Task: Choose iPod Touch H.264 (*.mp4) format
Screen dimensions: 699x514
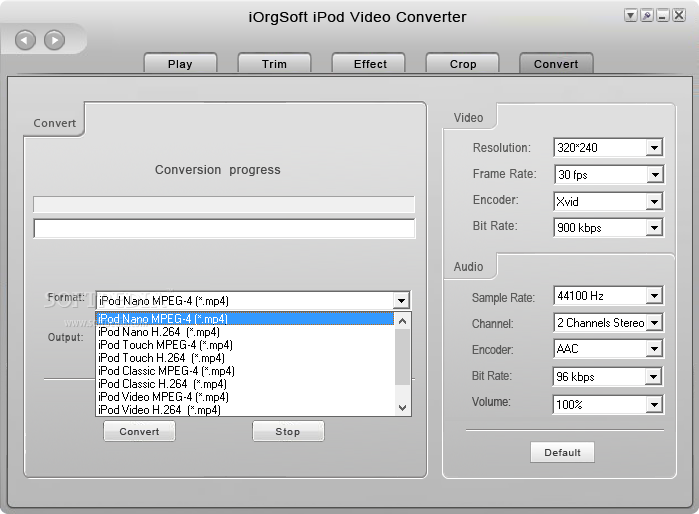Action: (245, 358)
